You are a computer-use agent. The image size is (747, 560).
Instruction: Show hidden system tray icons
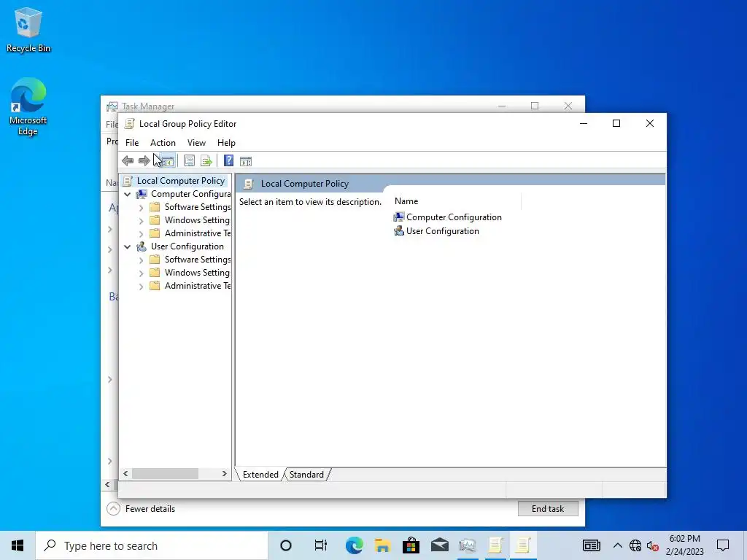(x=617, y=545)
